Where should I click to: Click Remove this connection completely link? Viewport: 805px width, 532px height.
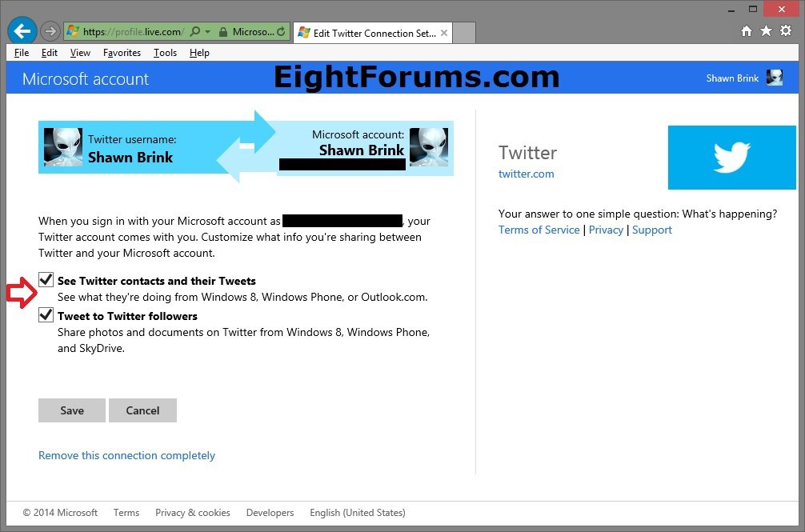coord(126,455)
